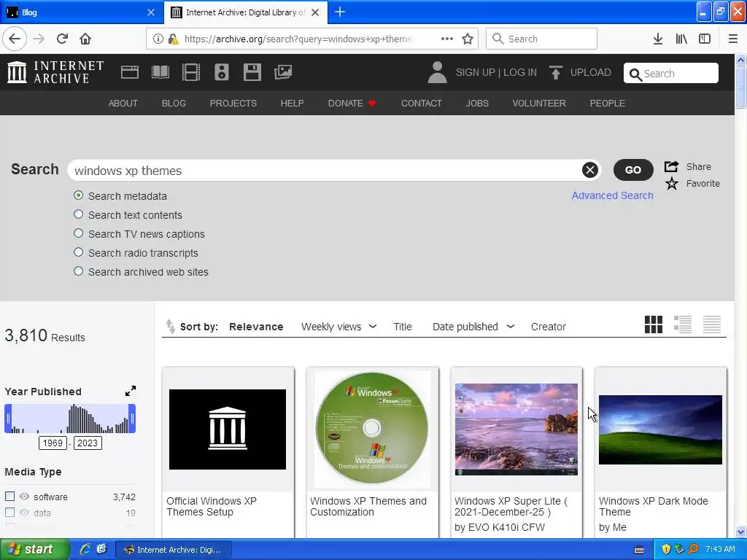Viewport: 747px width, 560px height.
Task: Toggle Firefox sidebar icon
Action: pyautogui.click(x=705, y=39)
